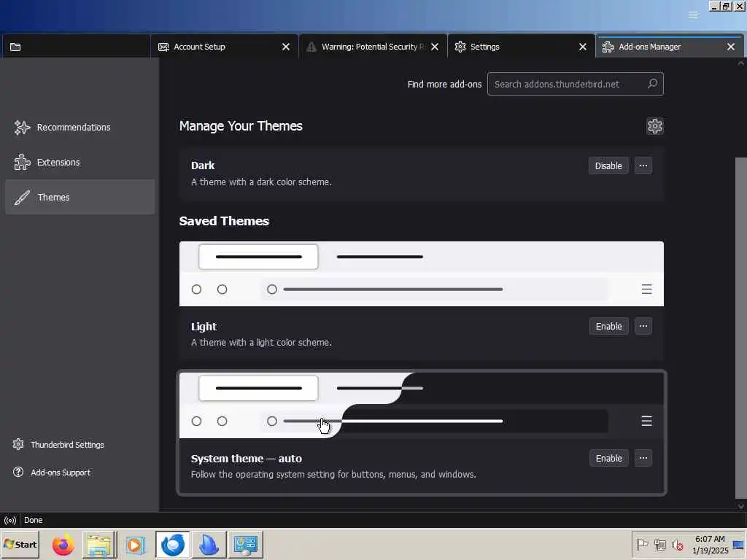The width and height of the screenshot is (747, 560).
Task: Open the Extensions section in sidebar
Action: (x=47, y=163)
